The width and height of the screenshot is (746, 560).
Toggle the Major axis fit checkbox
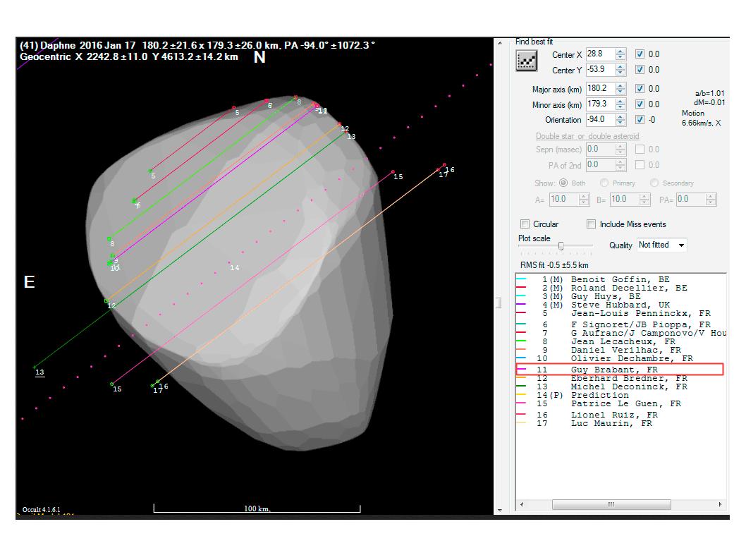tap(640, 88)
